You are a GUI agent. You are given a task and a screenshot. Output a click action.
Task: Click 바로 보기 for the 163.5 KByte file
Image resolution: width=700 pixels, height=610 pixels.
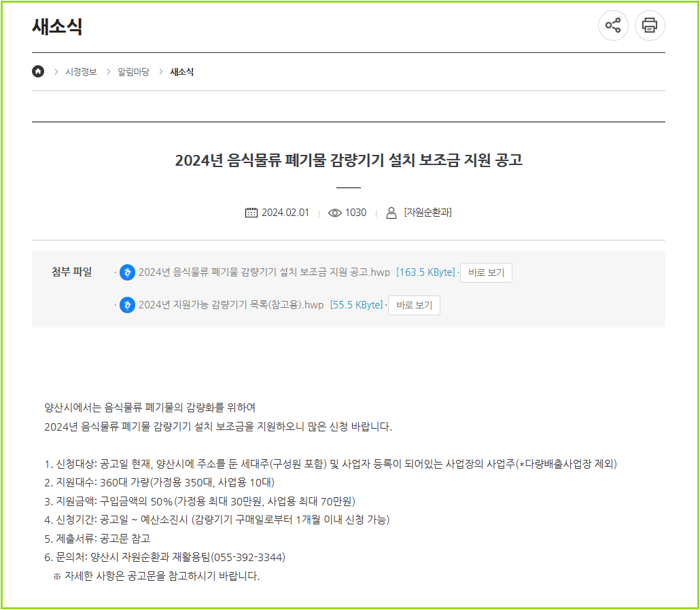(x=486, y=272)
